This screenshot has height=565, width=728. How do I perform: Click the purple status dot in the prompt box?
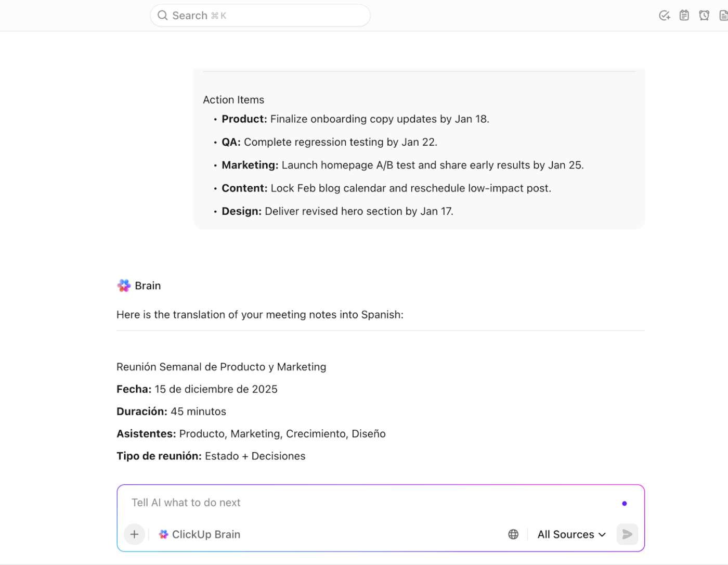(x=624, y=503)
